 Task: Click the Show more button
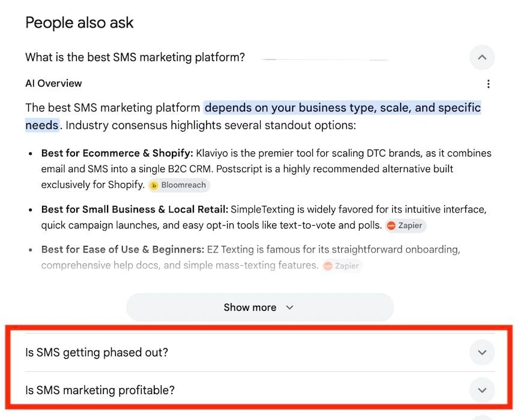coord(260,307)
